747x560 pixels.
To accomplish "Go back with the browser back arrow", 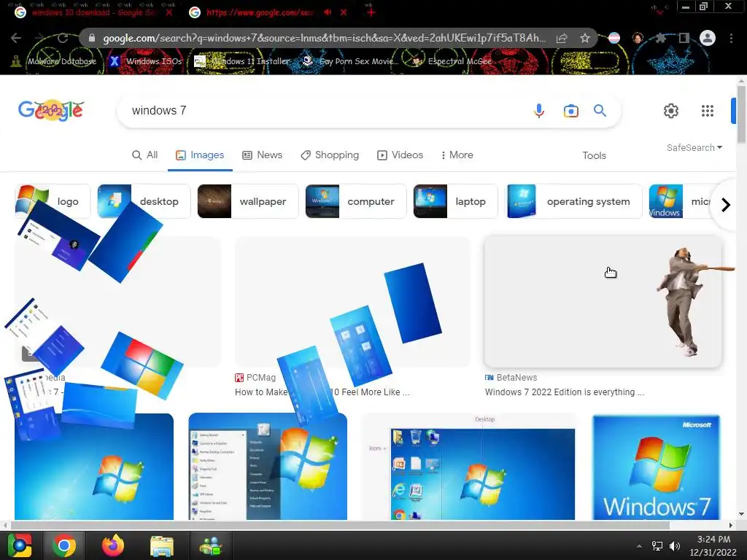I will click(x=16, y=38).
